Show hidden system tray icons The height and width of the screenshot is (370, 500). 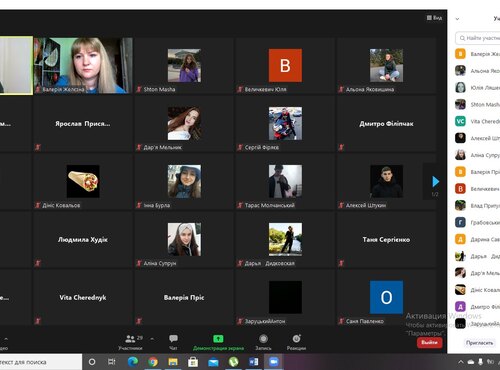[461, 362]
